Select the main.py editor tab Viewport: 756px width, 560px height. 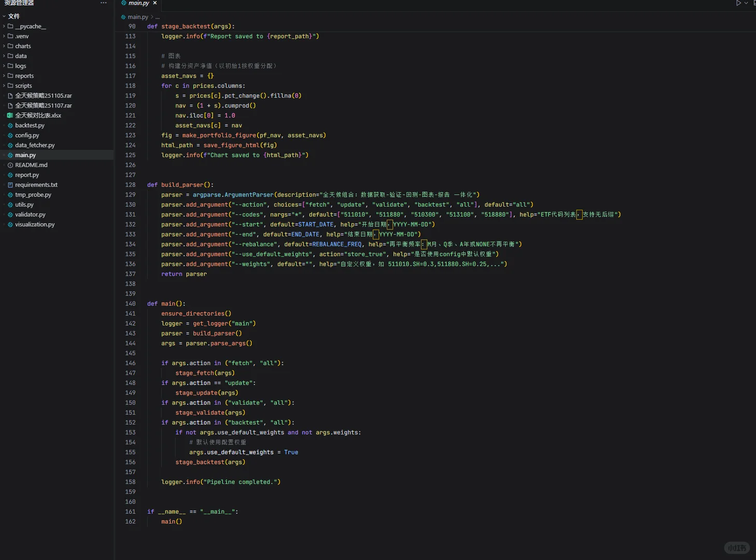click(139, 3)
